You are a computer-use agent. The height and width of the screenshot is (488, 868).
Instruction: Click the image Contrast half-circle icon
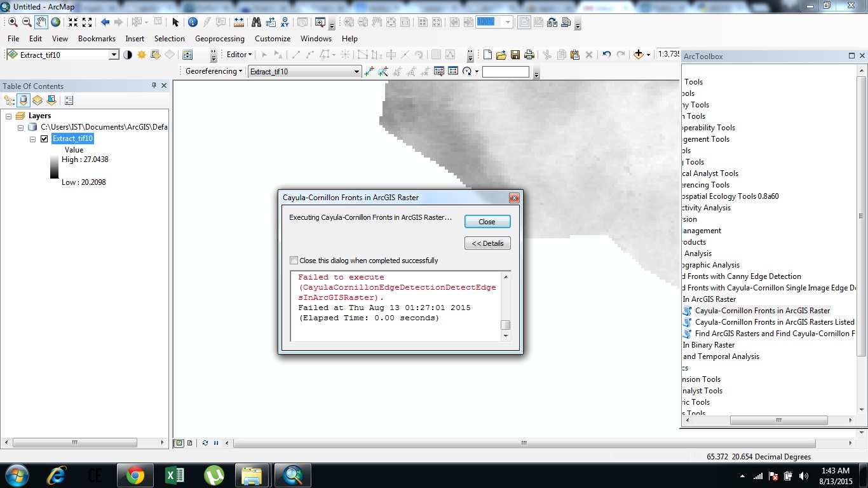click(128, 55)
